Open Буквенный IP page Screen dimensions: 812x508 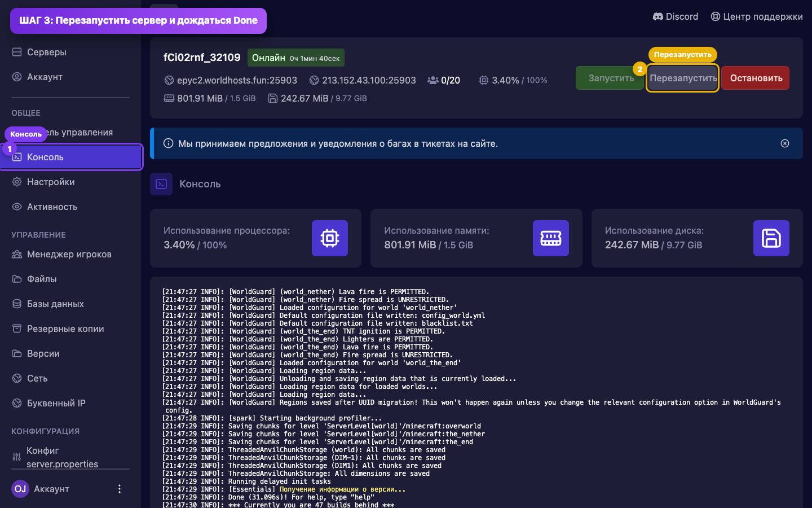(x=70, y=403)
